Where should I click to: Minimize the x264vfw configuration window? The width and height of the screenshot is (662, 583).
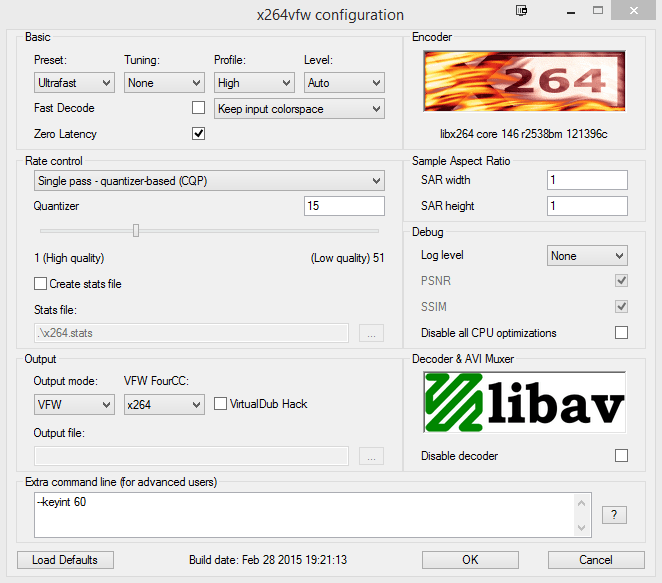[571, 11]
